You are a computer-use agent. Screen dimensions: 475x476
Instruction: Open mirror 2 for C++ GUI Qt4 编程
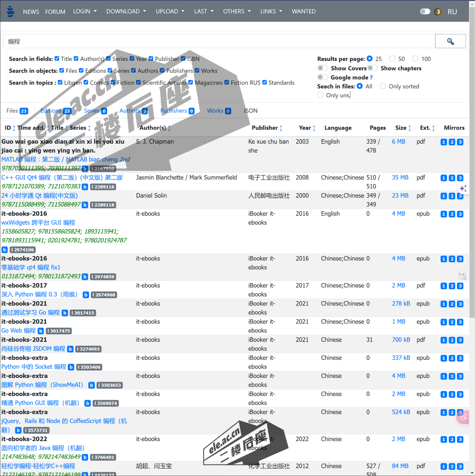451,178
